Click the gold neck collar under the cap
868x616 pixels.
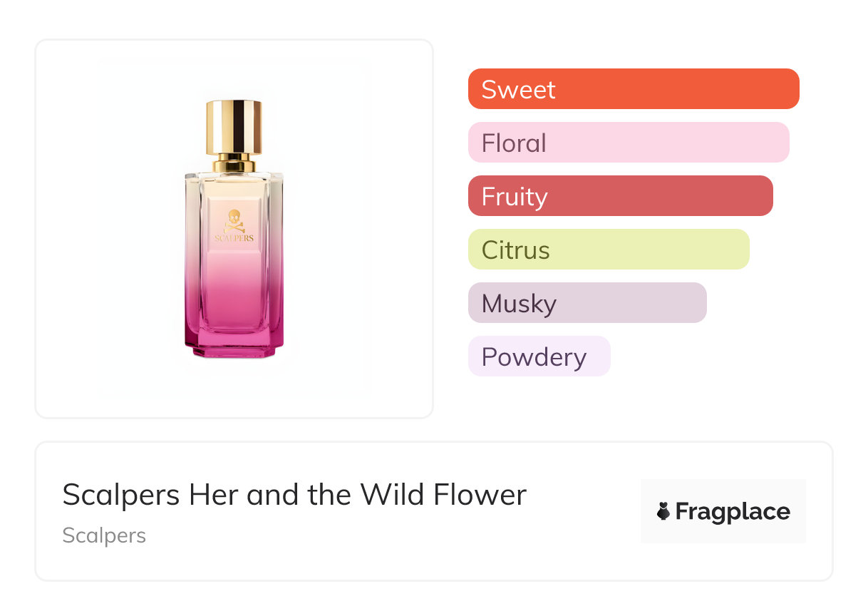pyautogui.click(x=234, y=163)
